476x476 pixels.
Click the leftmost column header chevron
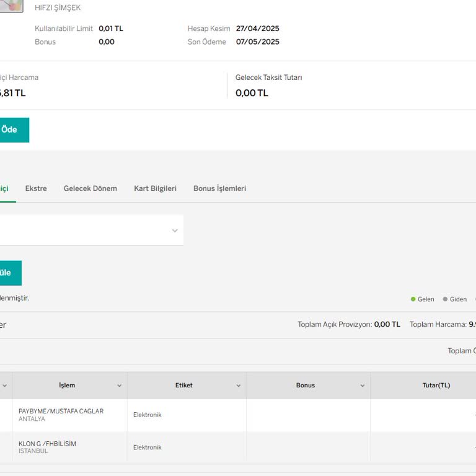click(4, 386)
